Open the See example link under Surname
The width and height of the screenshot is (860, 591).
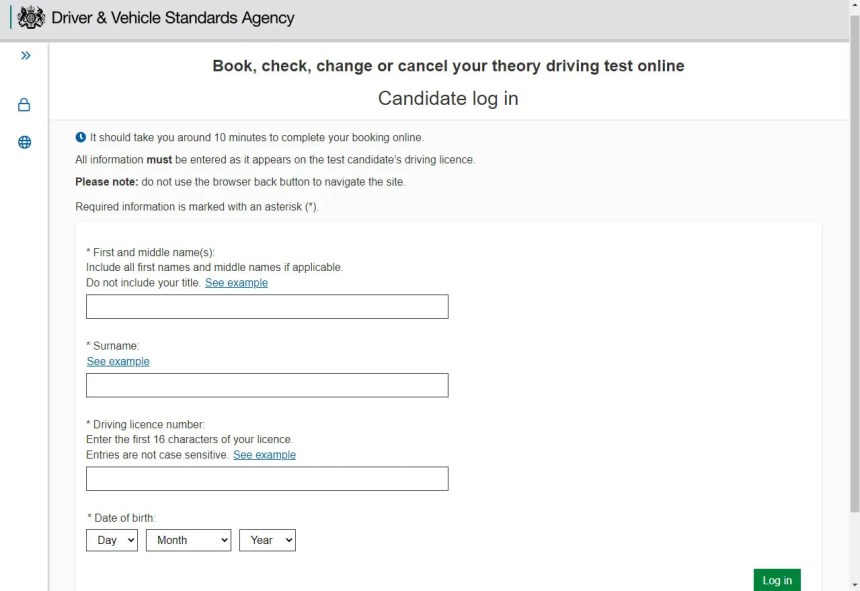(118, 362)
